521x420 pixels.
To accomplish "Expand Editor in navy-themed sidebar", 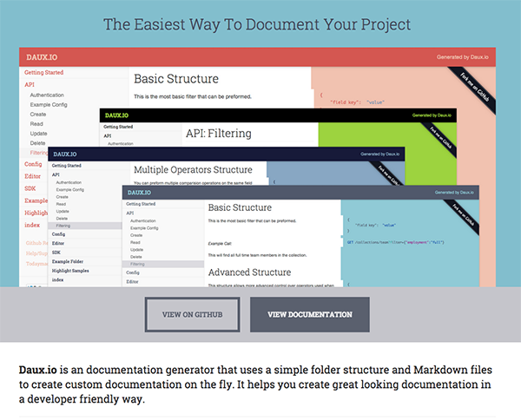I will pos(58,243).
